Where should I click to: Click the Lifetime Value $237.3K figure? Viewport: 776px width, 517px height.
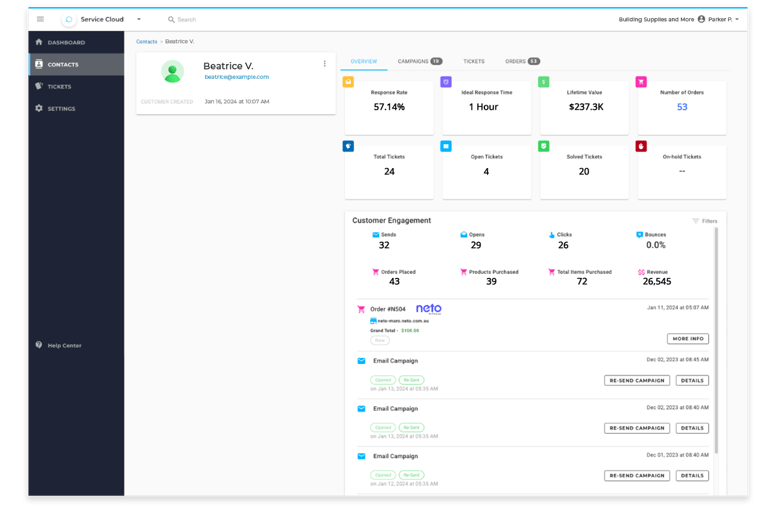tap(586, 107)
